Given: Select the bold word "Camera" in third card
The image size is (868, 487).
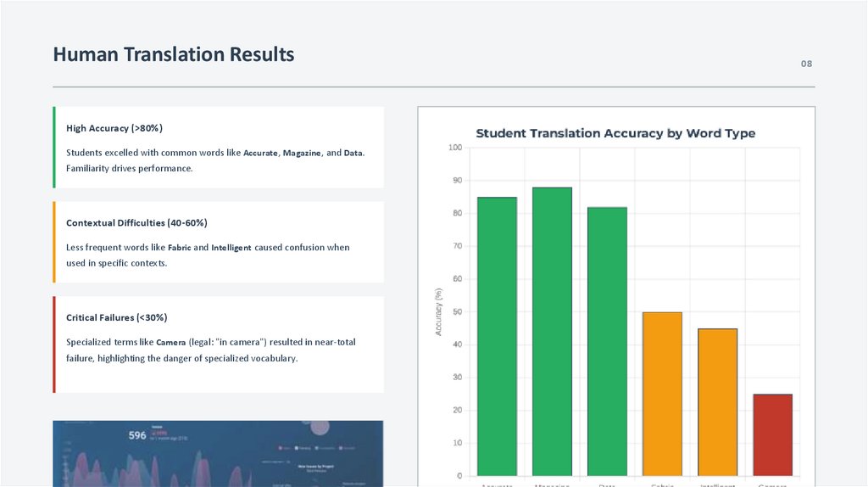Looking at the screenshot, I should coord(171,343).
